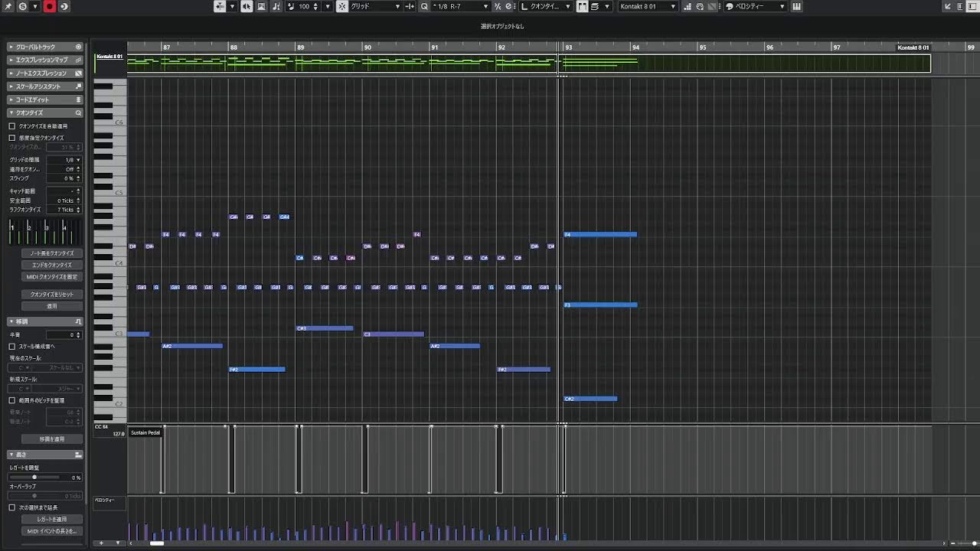The width and height of the screenshot is (980, 551).
Task: Collapse the 移調 section header
Action: point(44,321)
